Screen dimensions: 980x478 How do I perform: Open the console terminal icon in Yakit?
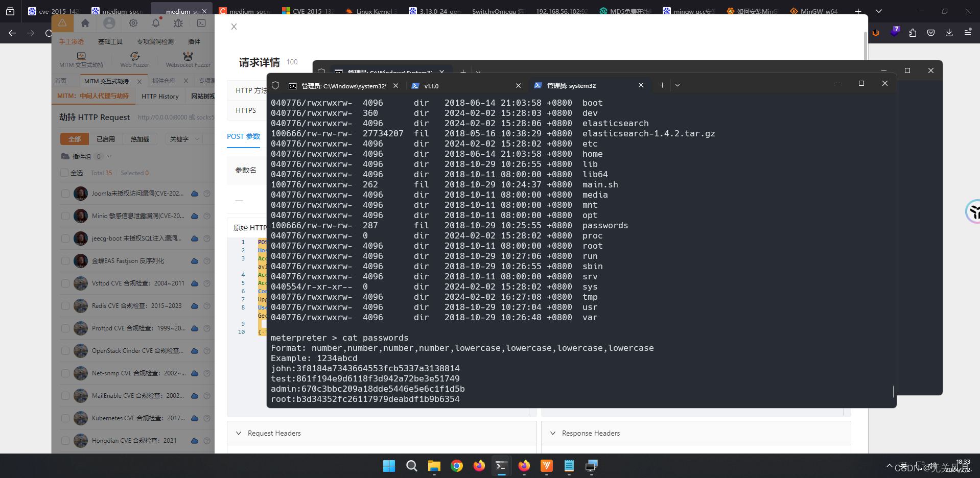(202, 23)
